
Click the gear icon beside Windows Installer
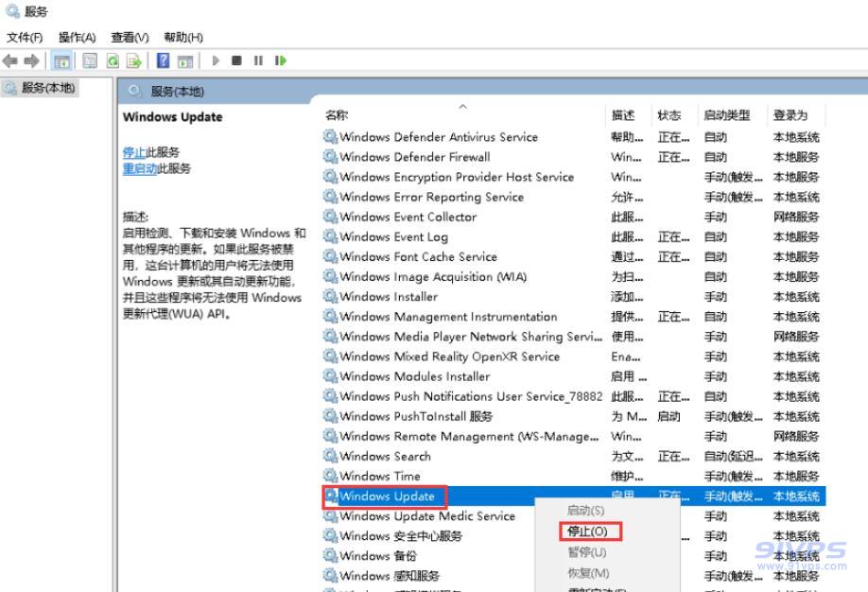click(x=331, y=296)
